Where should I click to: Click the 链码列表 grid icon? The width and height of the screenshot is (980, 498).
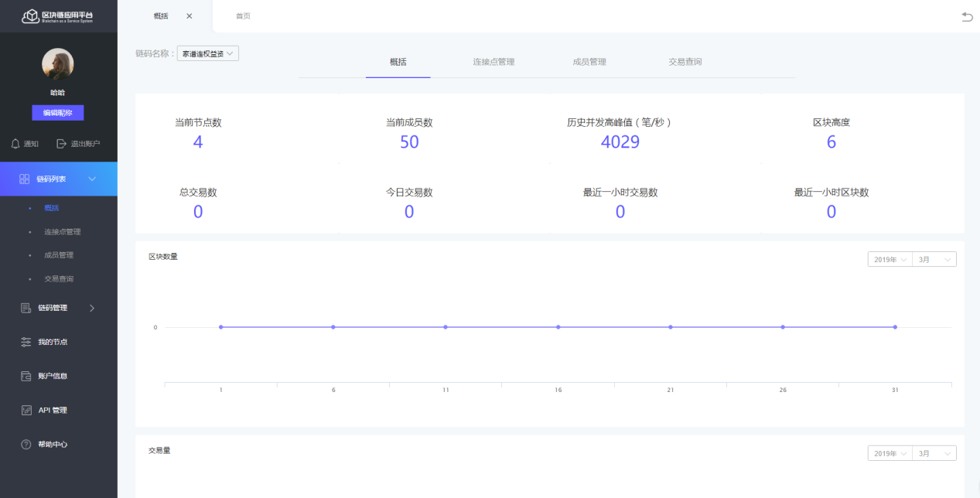pos(24,179)
